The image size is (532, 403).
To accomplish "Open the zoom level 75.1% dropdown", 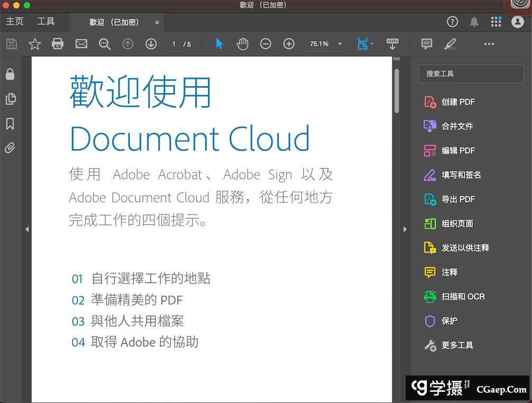I will pyautogui.click(x=340, y=44).
